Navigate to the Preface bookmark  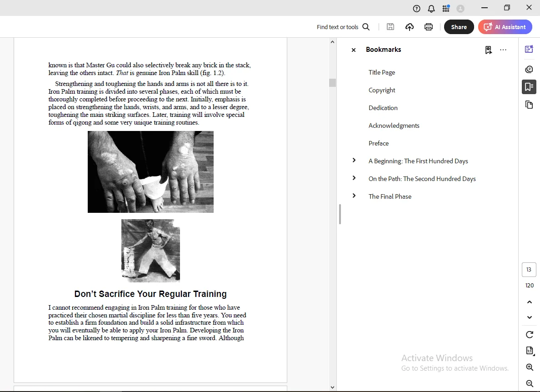[x=379, y=143]
